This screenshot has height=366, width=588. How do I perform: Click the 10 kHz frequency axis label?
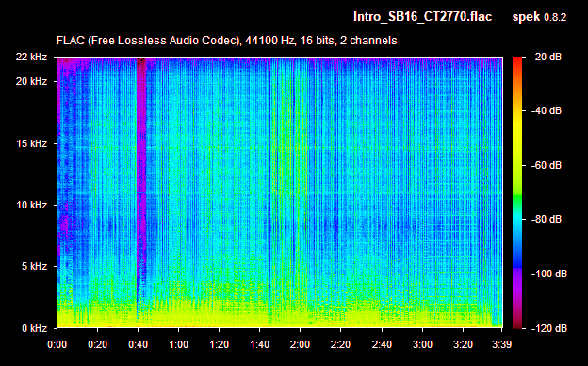point(31,205)
